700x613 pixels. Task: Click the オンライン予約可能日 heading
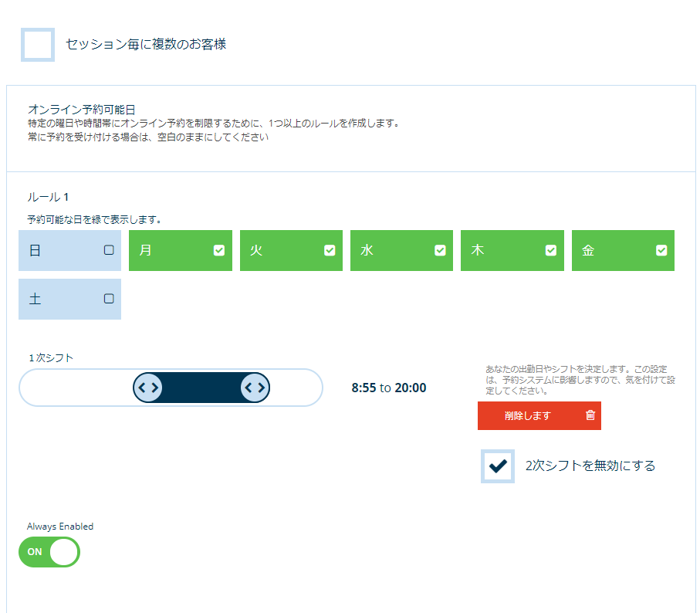81,110
